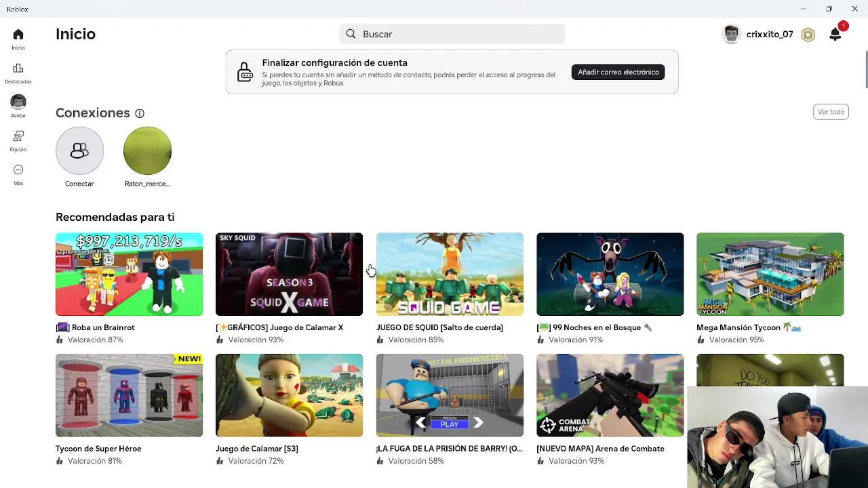Open Raton_merce friend avatar
The width and height of the screenshot is (868, 488).
(x=147, y=150)
